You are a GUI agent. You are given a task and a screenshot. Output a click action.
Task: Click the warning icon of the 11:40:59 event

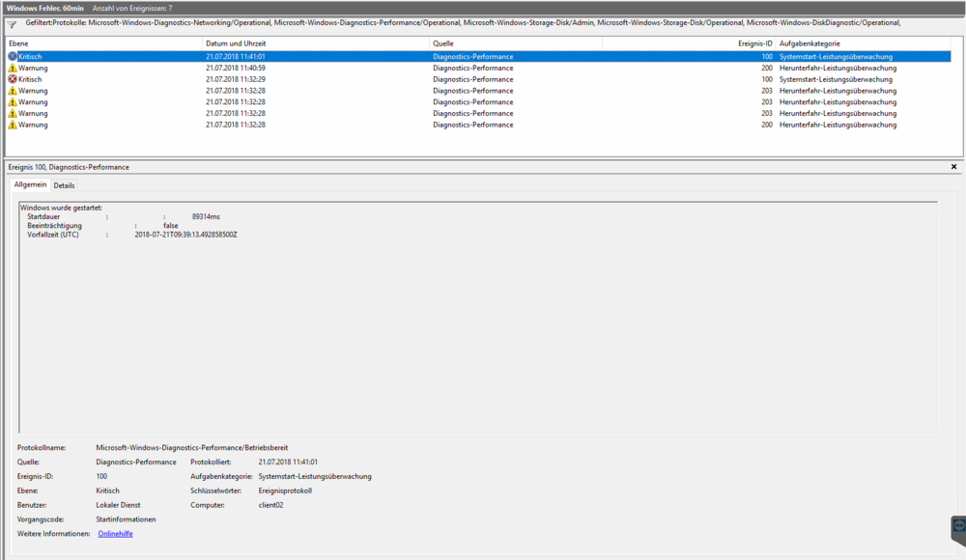tap(13, 69)
